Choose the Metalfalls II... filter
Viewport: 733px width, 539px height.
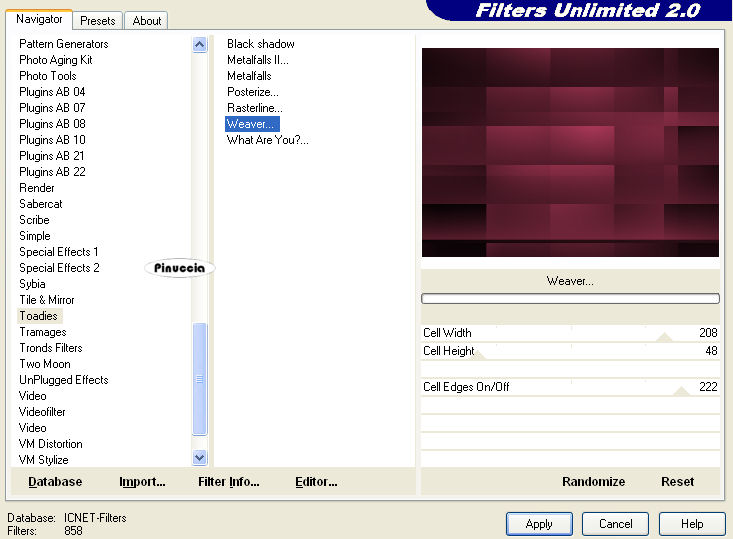258,60
